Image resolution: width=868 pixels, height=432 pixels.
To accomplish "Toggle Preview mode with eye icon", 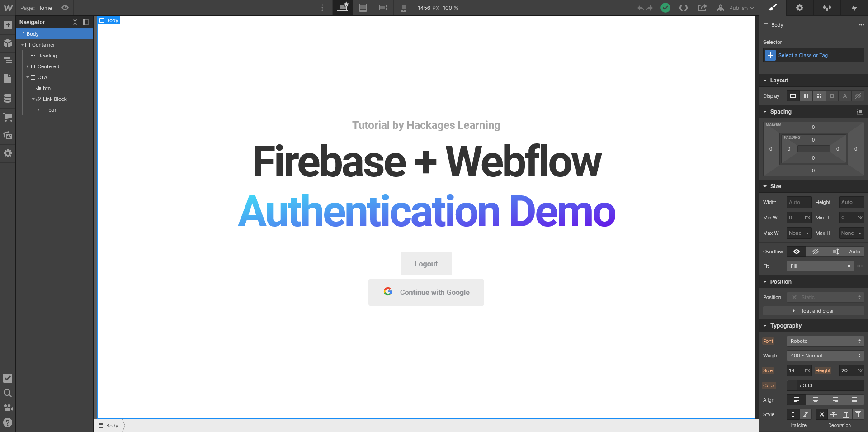I will (x=65, y=8).
